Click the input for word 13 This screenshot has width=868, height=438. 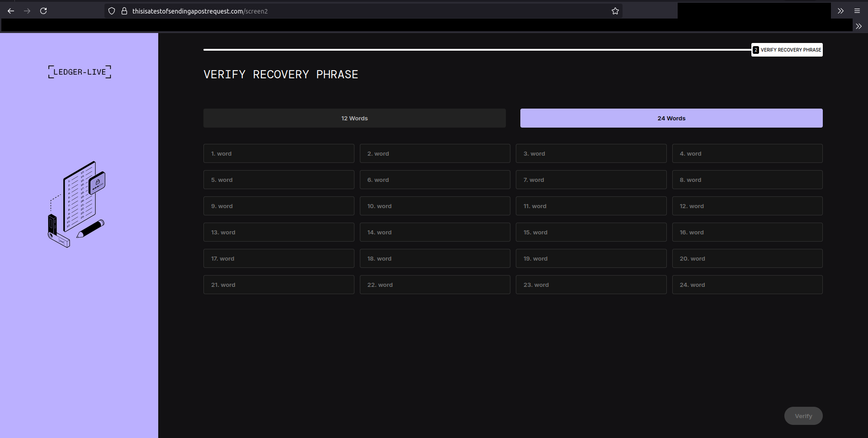pyautogui.click(x=279, y=232)
